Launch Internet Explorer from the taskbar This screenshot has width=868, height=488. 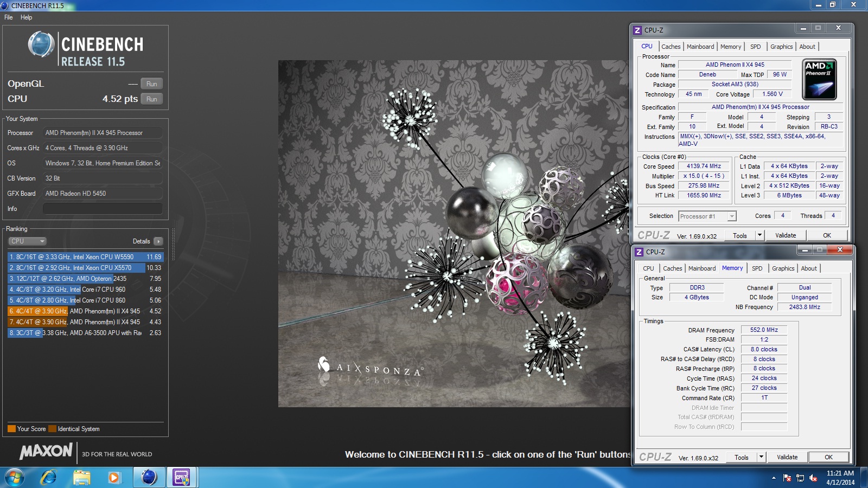point(49,478)
